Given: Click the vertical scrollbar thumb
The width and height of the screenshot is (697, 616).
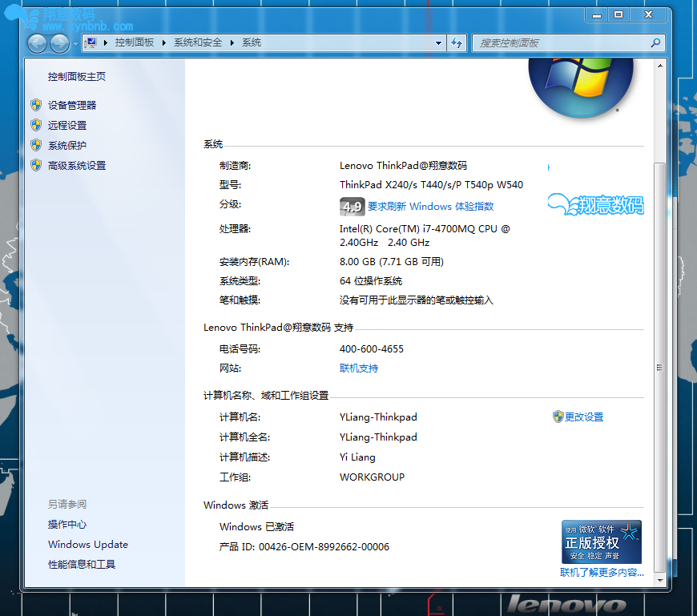Looking at the screenshot, I should pos(660,368).
